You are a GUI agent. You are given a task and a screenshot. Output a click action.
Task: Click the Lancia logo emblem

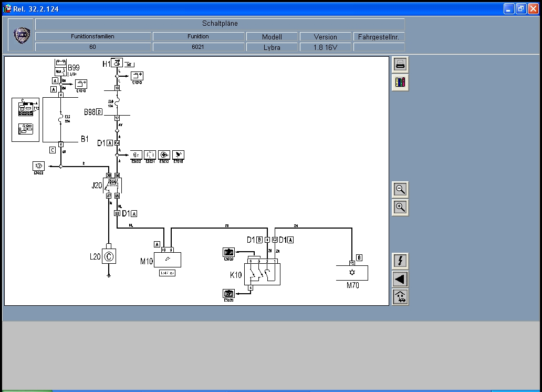[22, 35]
